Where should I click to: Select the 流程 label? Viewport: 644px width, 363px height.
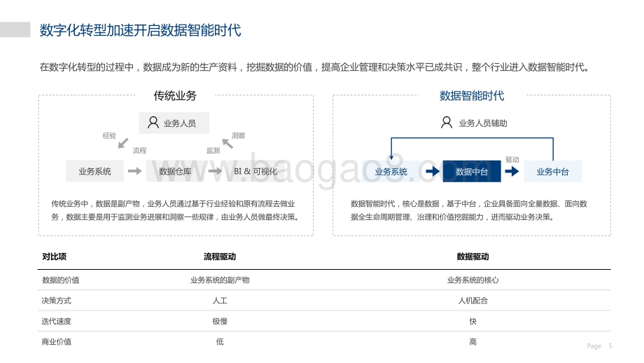pos(139,151)
